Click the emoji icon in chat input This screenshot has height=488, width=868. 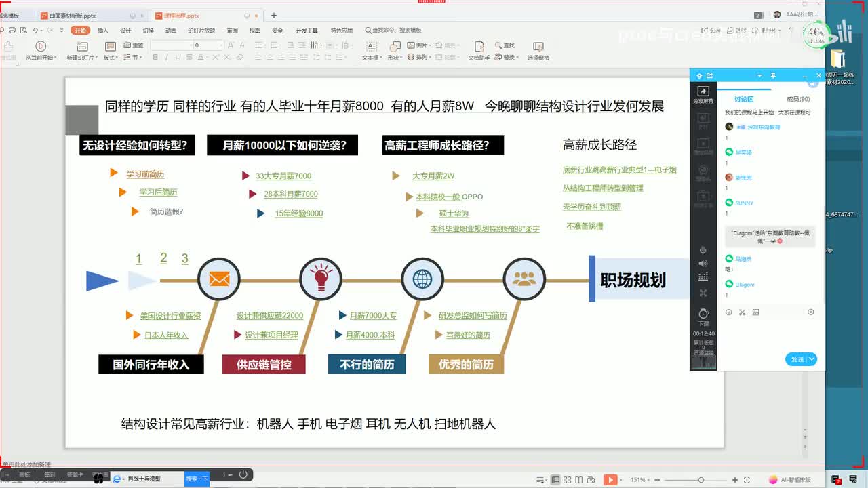coord(729,312)
